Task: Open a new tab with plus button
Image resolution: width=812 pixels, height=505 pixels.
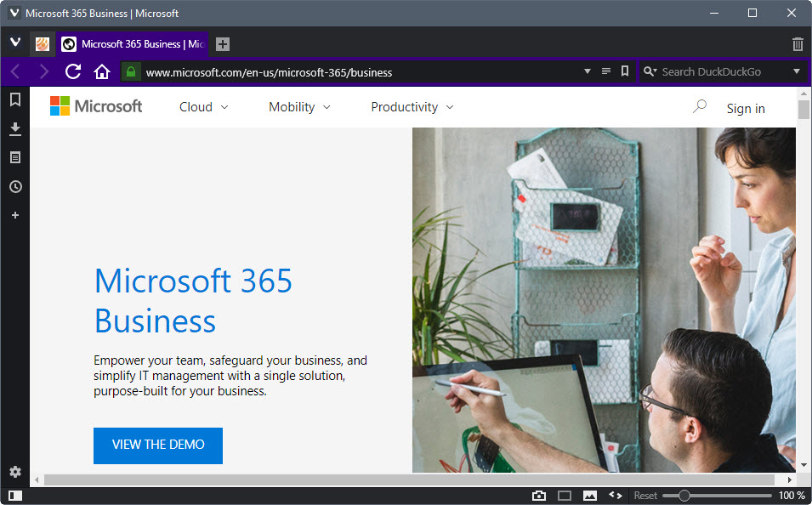Action: point(223,44)
